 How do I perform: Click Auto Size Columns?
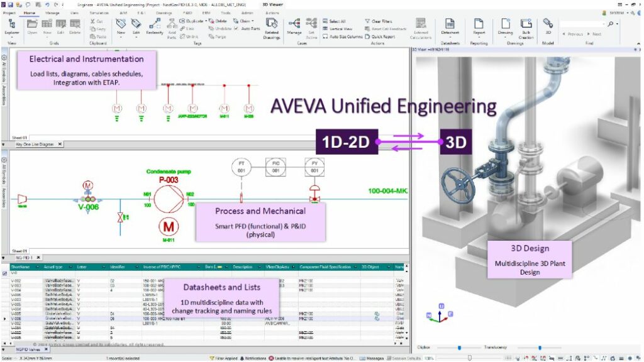343,36
